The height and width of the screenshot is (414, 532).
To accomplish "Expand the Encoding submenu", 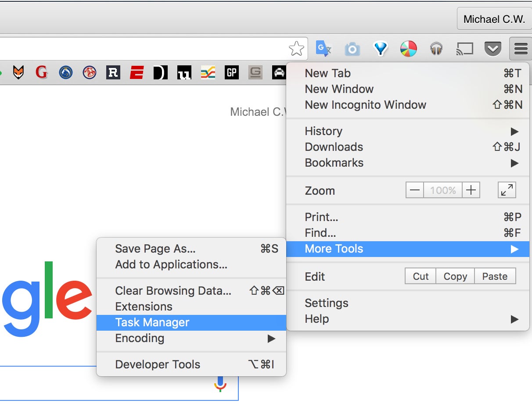I will tap(191, 338).
